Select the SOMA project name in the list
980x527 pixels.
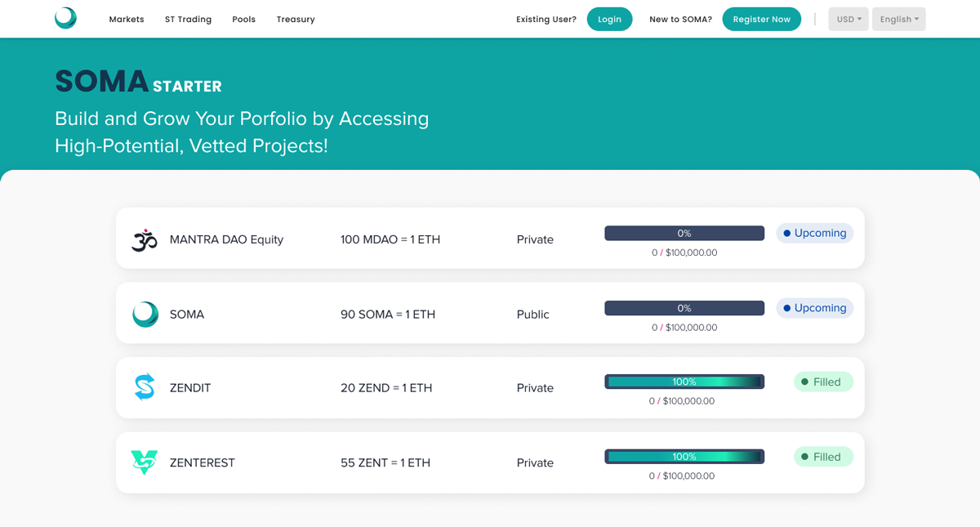(x=187, y=315)
